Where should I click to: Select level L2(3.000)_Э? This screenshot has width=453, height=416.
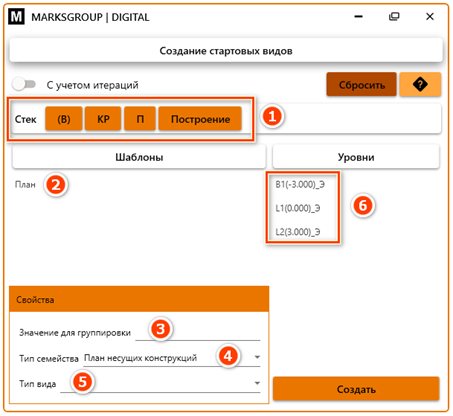pos(298,232)
